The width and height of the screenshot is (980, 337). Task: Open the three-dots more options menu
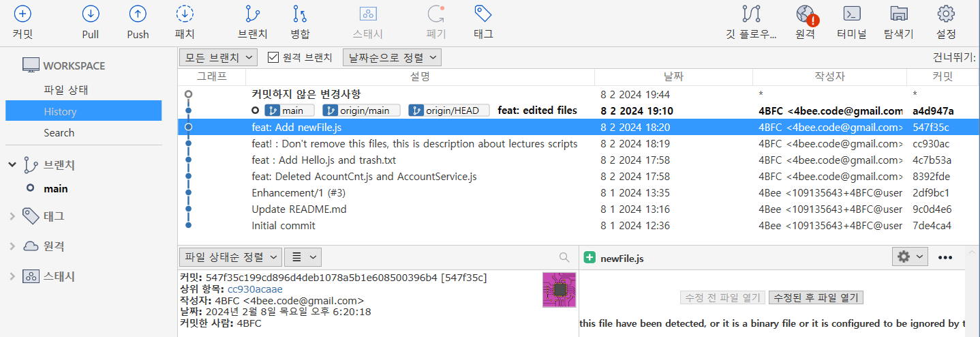(945, 257)
